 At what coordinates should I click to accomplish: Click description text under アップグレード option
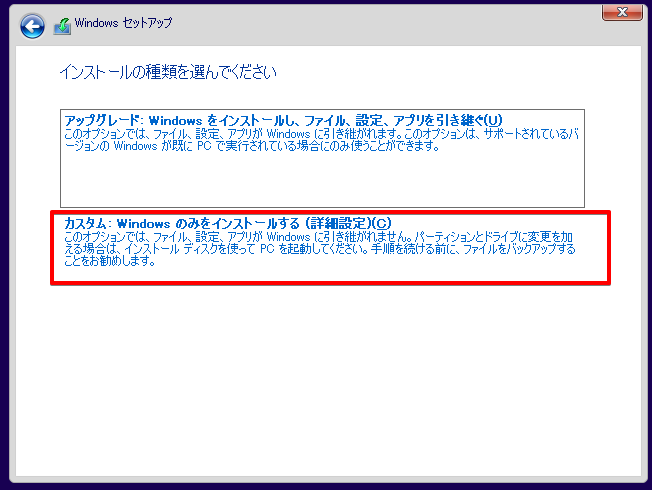pyautogui.click(x=321, y=140)
